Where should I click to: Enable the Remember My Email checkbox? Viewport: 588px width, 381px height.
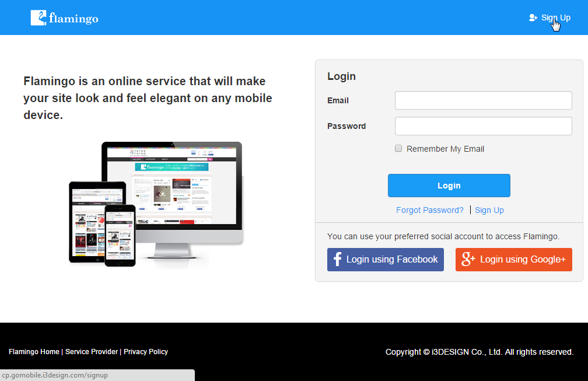(x=398, y=149)
